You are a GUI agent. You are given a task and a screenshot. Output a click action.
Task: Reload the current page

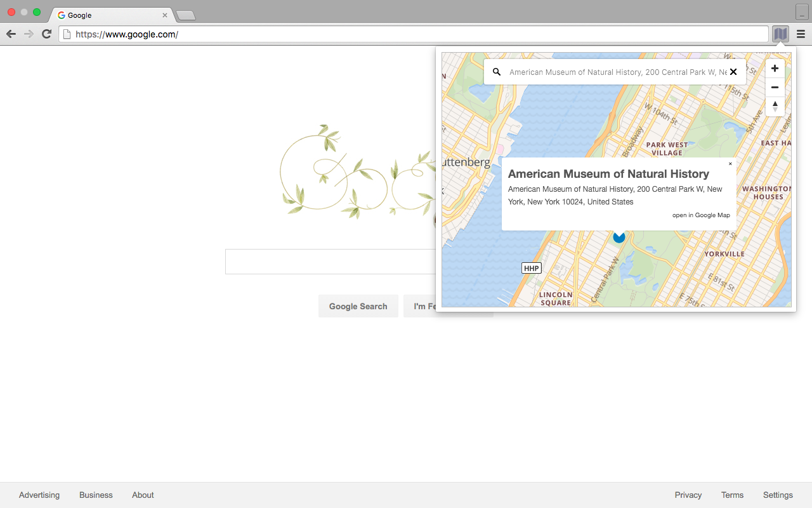pos(46,34)
